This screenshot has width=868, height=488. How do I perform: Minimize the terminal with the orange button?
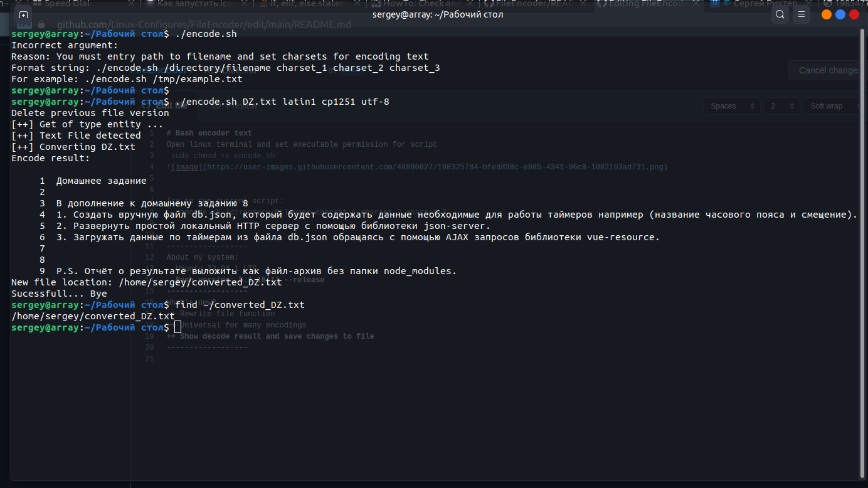click(826, 14)
